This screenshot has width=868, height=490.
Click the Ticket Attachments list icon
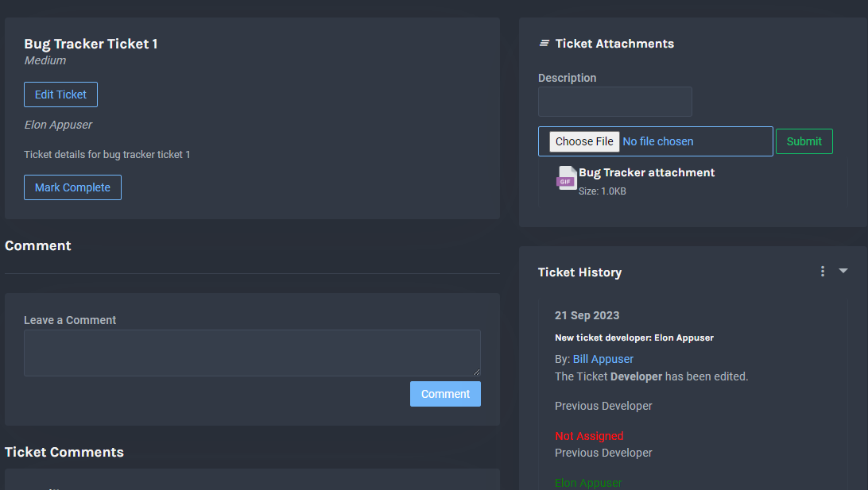coord(544,44)
